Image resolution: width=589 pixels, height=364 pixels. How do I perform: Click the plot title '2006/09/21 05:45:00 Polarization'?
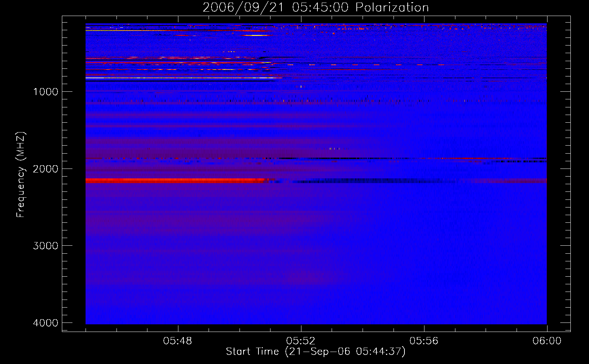point(316,7)
